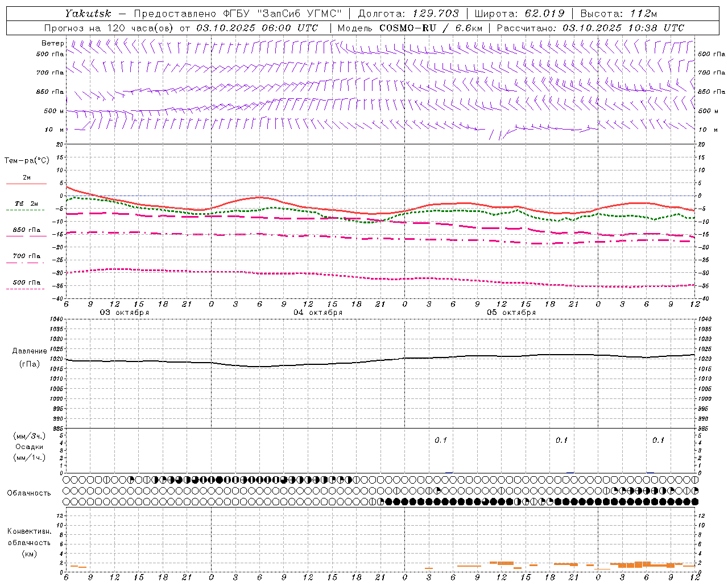Click the "Долгота: 129.703" header value
Viewport: 728px width, 582px height.
[408, 13]
